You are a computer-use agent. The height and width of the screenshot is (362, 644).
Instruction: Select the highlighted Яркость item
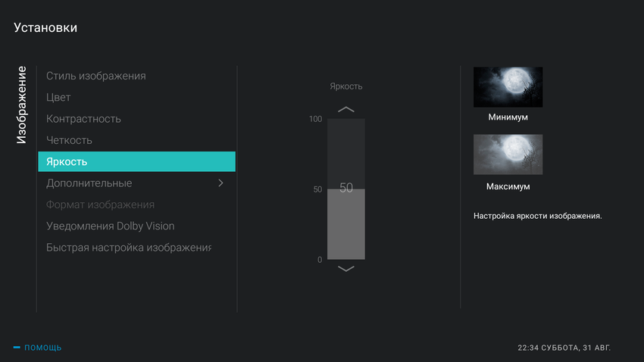click(x=136, y=162)
